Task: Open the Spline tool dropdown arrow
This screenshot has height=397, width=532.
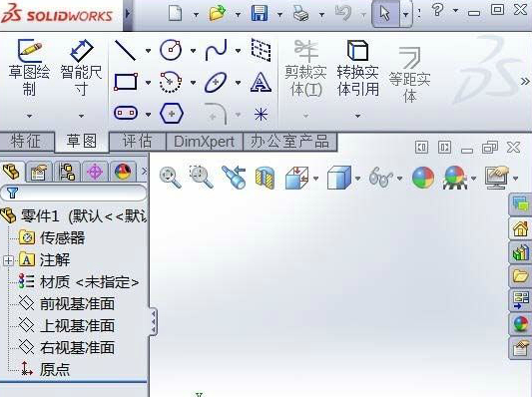Action: click(239, 51)
